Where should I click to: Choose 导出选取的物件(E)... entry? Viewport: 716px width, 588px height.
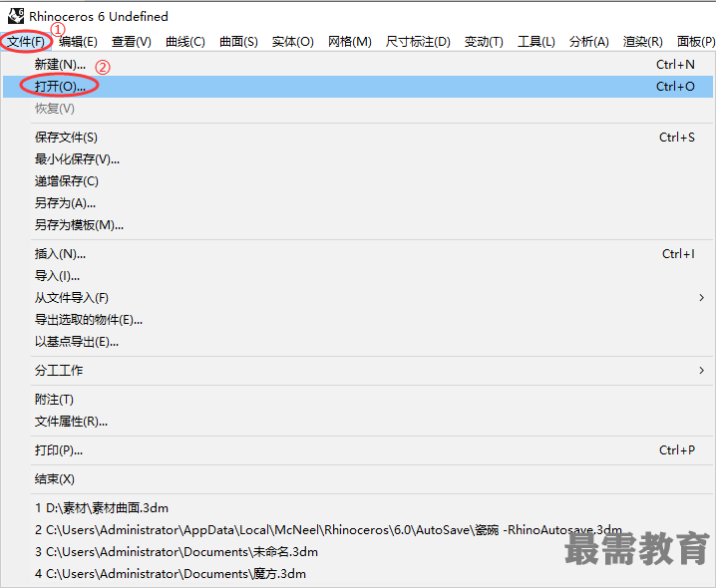(358, 320)
